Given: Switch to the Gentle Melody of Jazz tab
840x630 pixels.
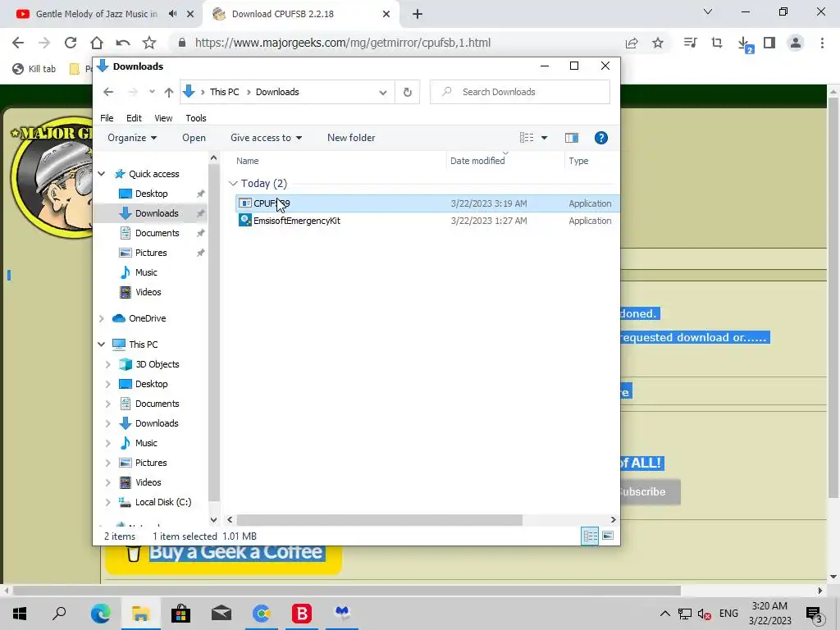Looking at the screenshot, I should [97, 14].
